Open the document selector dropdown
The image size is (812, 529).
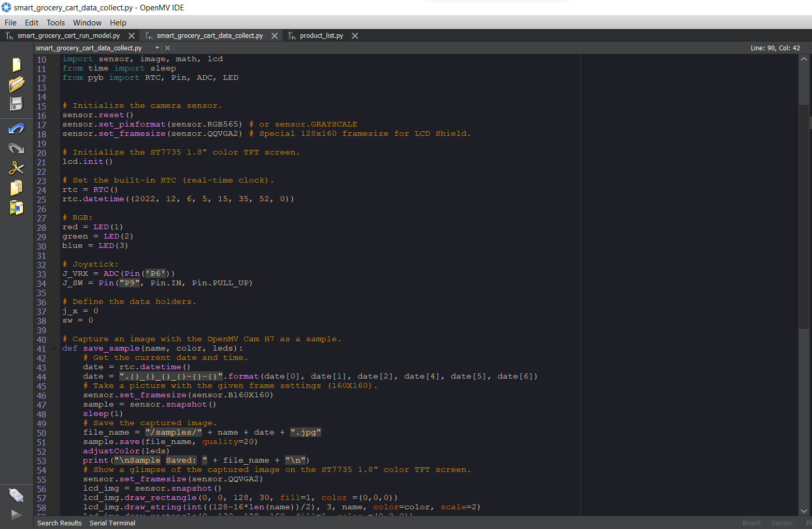pyautogui.click(x=157, y=47)
